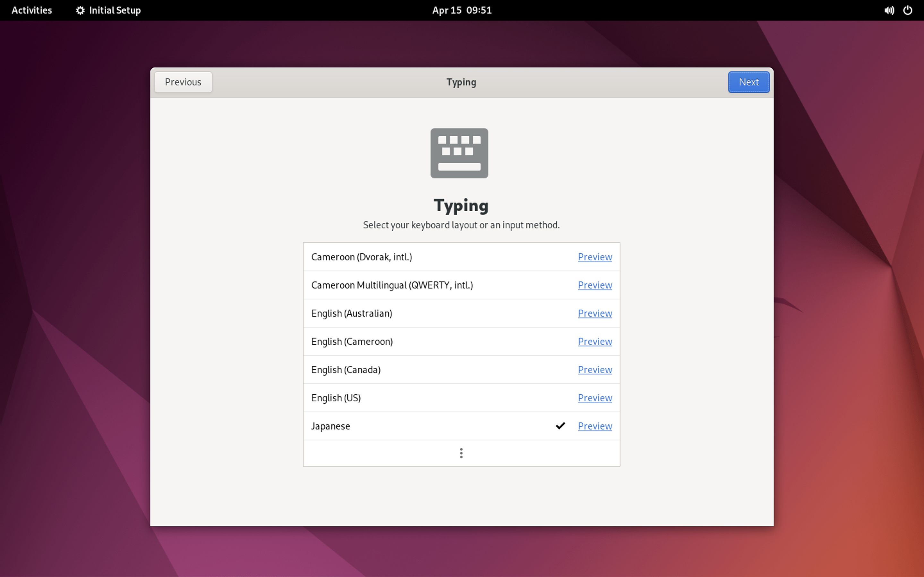This screenshot has height=577, width=924.
Task: Choose the Cameroon (Dvorak, intl.) layout
Action: pos(361,257)
